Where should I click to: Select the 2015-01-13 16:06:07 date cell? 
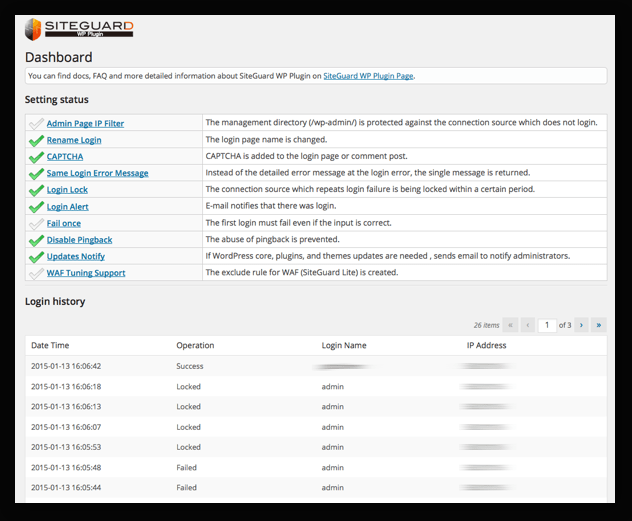point(66,427)
